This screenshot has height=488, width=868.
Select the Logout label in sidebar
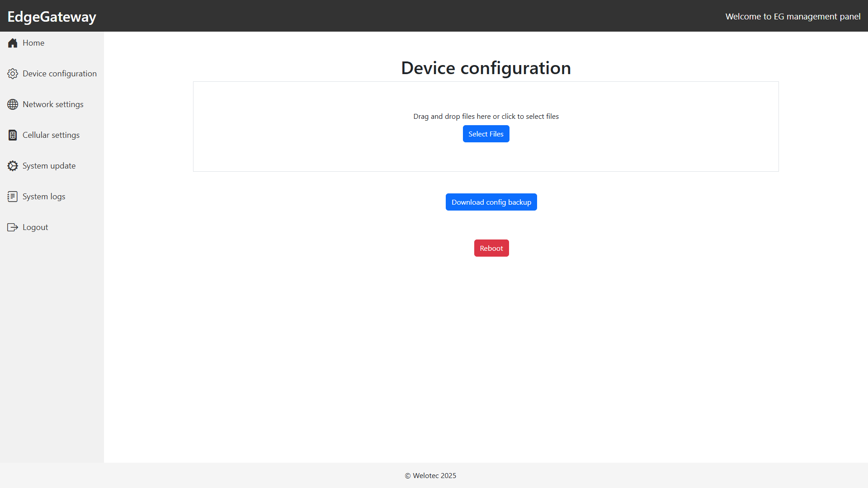pyautogui.click(x=35, y=227)
